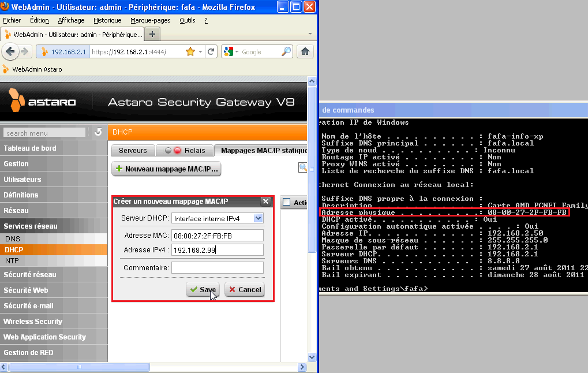Reload the page with refresh icon
This screenshot has width=588, height=373.
[211, 51]
